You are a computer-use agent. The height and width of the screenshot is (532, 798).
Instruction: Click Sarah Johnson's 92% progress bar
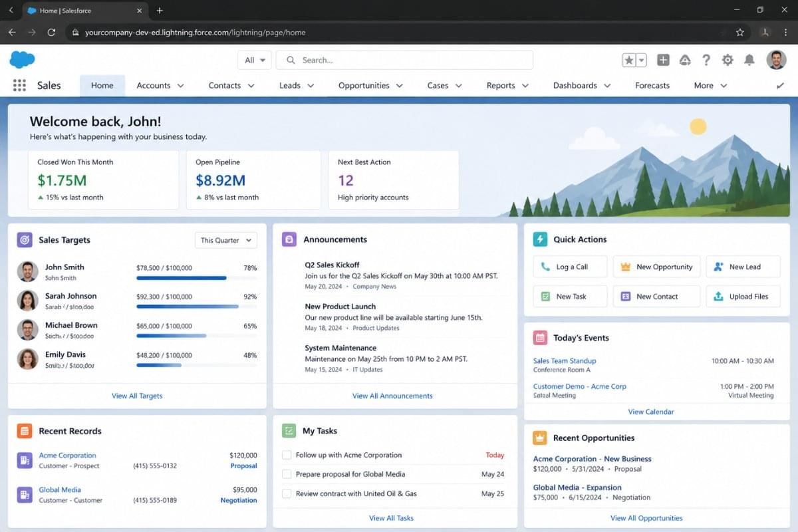pos(196,307)
